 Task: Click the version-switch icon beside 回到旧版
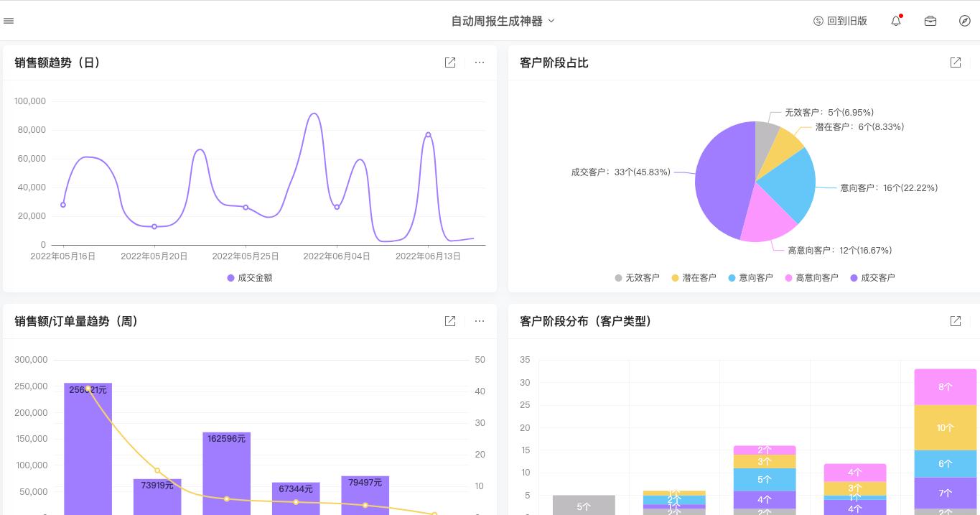coord(818,21)
